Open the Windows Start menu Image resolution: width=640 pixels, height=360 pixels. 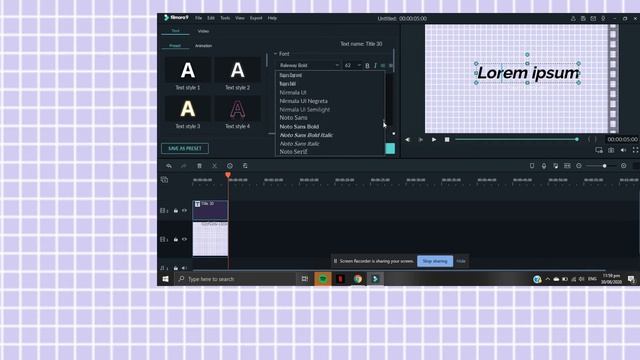pyautogui.click(x=165, y=279)
